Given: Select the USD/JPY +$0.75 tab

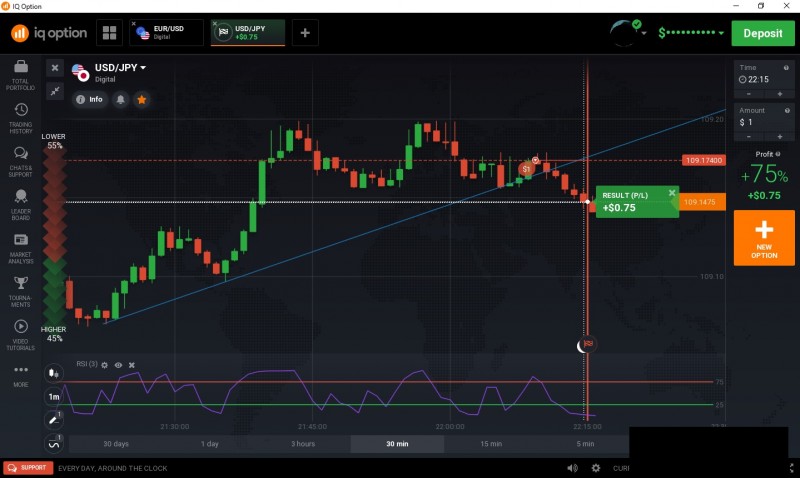Looking at the screenshot, I should pyautogui.click(x=249, y=33).
